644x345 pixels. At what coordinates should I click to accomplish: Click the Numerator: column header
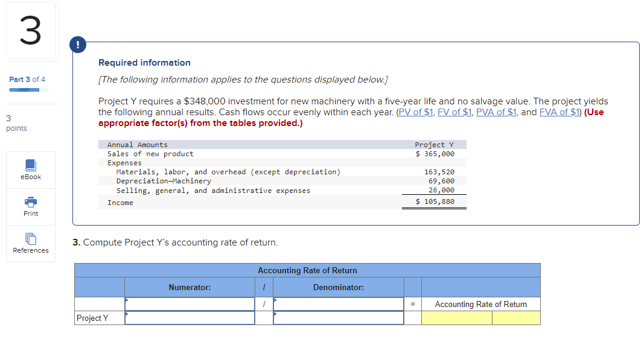point(190,287)
